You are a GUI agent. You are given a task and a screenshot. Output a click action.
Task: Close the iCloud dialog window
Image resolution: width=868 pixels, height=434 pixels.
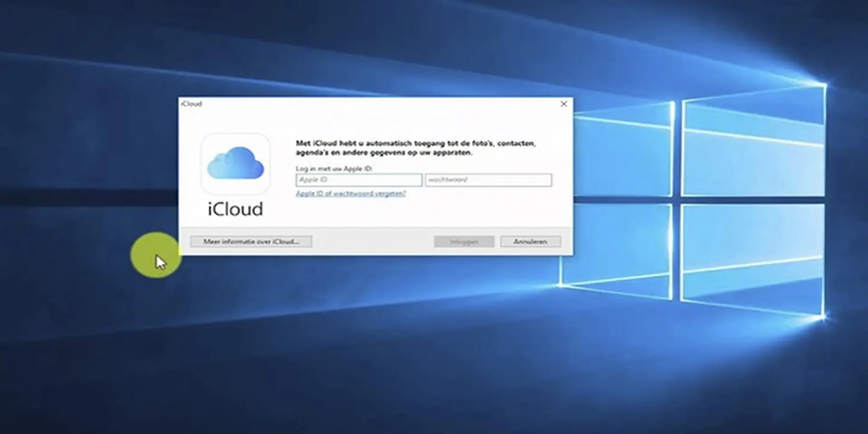point(564,104)
